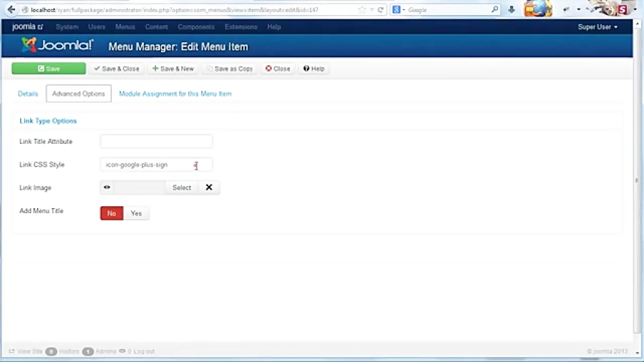Open the System menu
The height and width of the screenshot is (362, 644).
pyautogui.click(x=67, y=26)
